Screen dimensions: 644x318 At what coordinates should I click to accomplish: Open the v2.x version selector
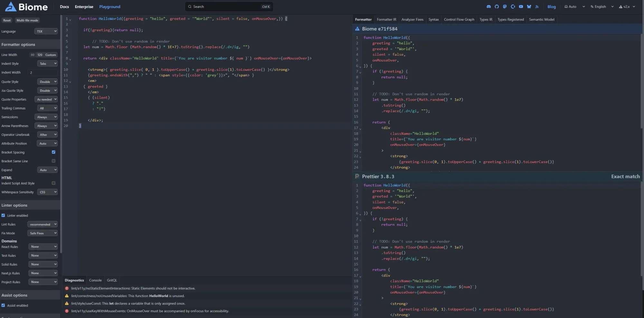coord(627,6)
